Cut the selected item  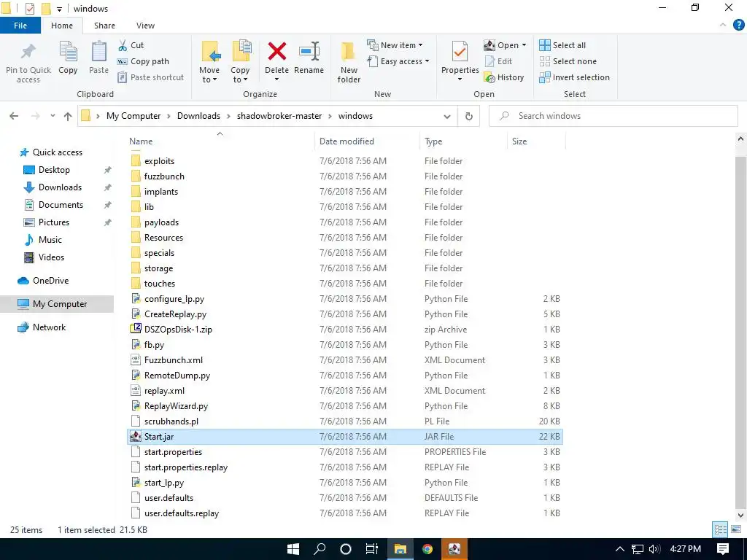pyautogui.click(x=131, y=45)
